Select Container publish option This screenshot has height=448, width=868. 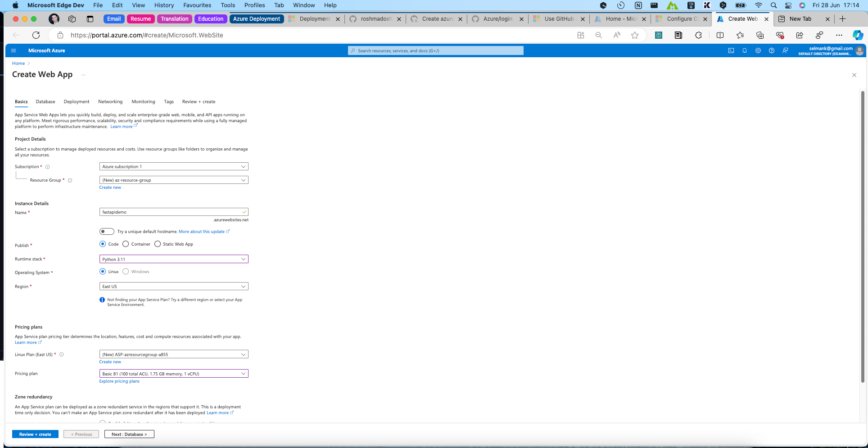[x=126, y=244]
